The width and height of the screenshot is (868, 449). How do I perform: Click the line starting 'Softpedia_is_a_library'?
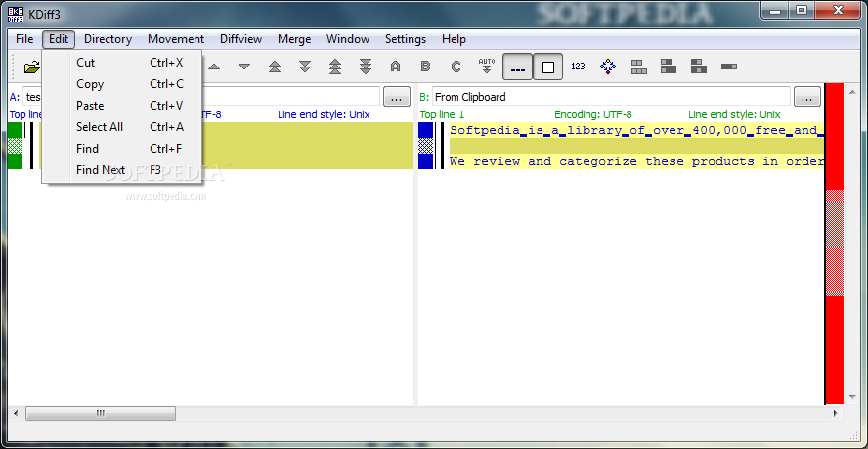point(636,131)
